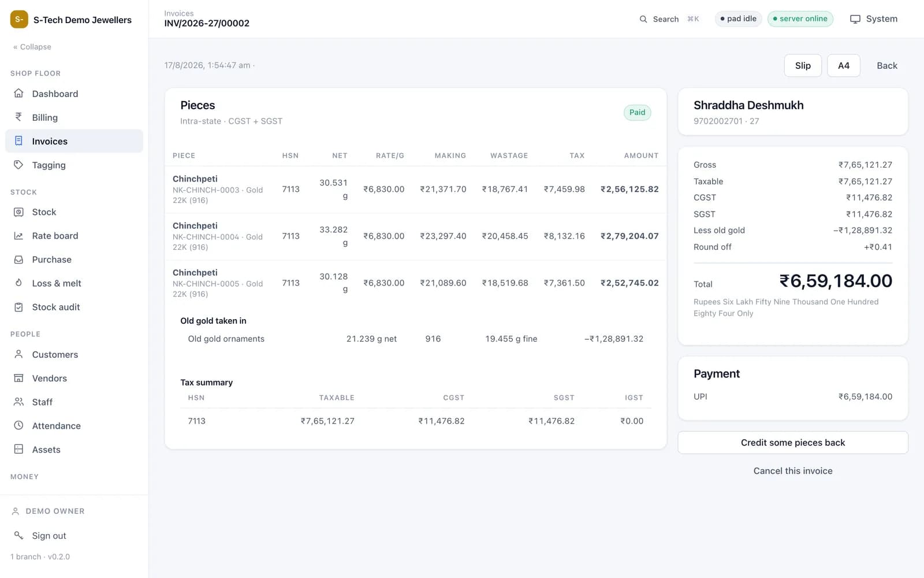Open the System monitor icon

(x=855, y=19)
